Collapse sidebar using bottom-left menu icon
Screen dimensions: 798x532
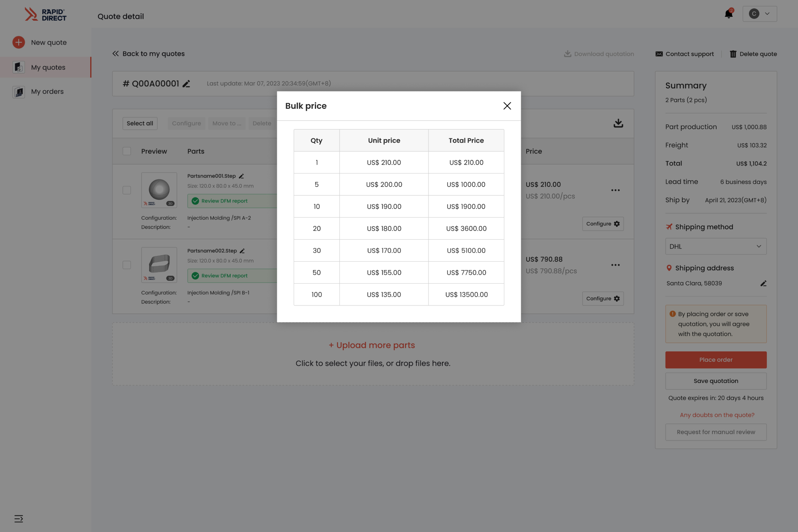[x=19, y=519]
